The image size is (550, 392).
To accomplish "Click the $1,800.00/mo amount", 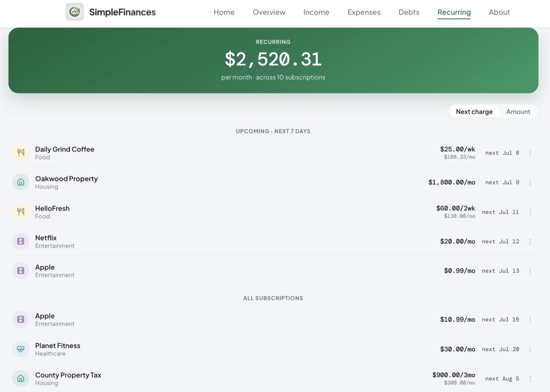I will click(x=452, y=182).
